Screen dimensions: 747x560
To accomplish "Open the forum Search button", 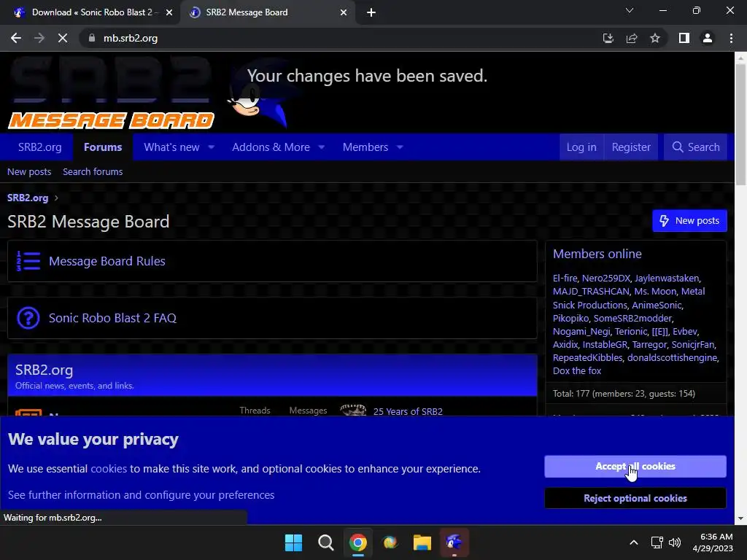I will pos(695,147).
